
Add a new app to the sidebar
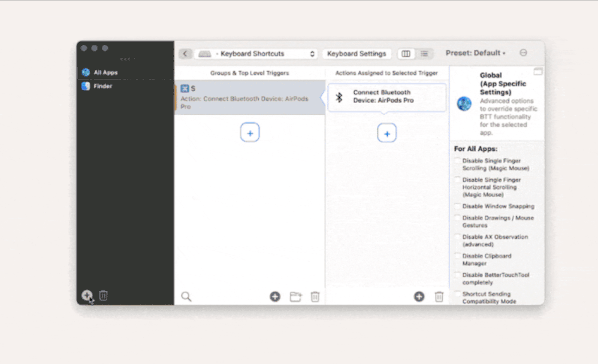87,296
